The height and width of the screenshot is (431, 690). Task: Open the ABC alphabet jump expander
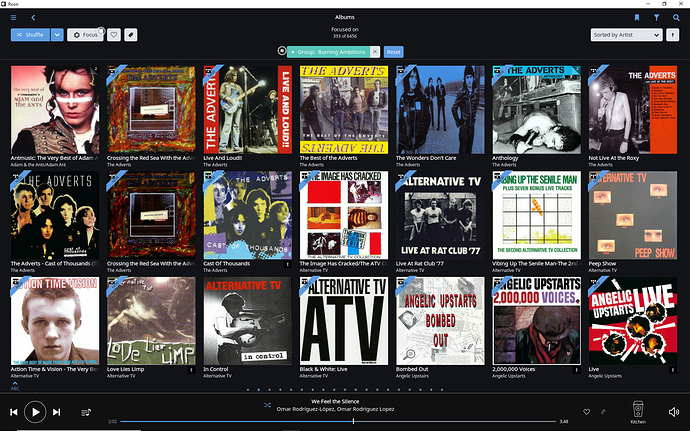coord(15,386)
